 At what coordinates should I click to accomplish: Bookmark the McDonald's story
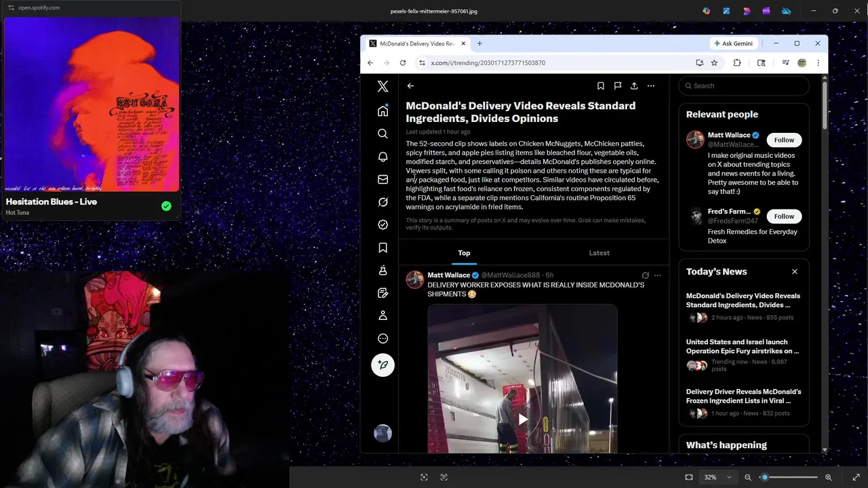point(600,86)
